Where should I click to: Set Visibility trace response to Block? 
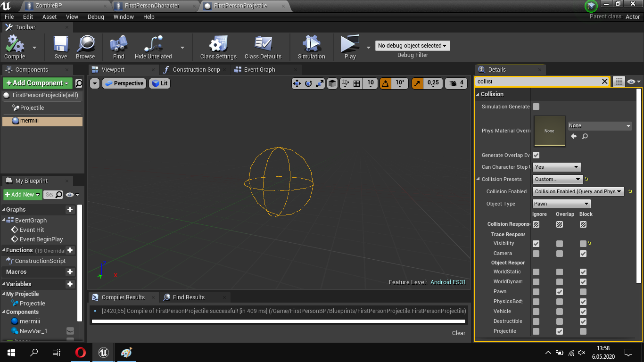(x=583, y=244)
